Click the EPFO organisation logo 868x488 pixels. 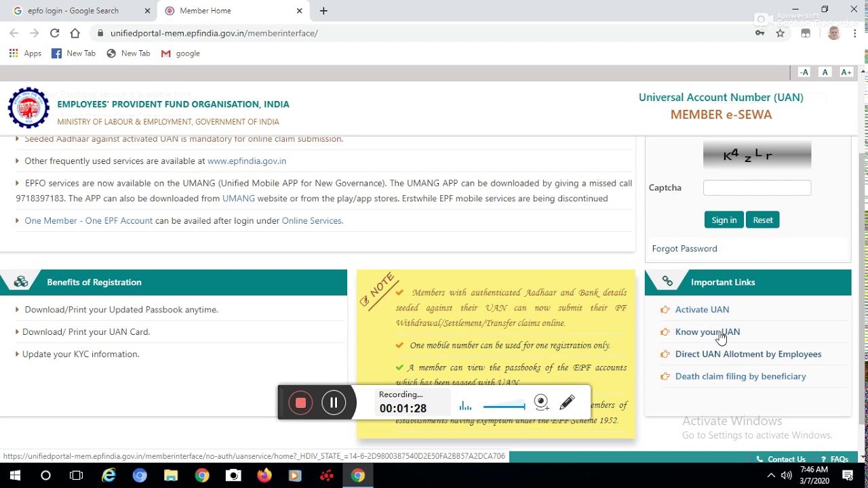point(28,108)
